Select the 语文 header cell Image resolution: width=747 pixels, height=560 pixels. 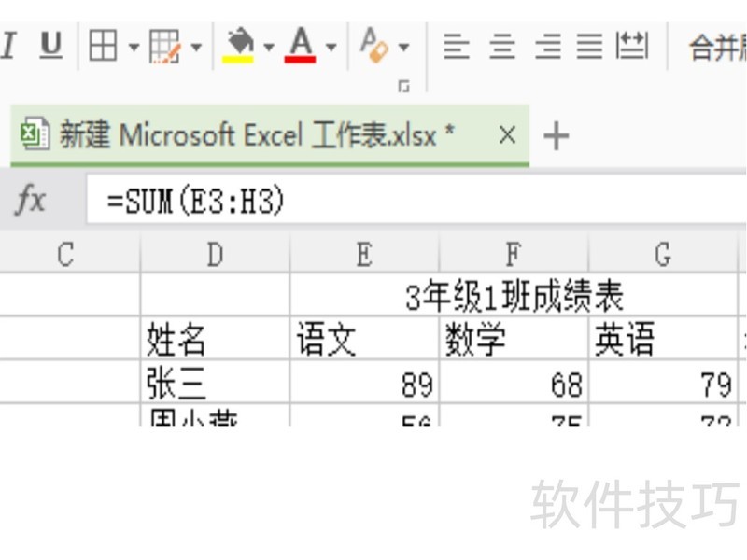(x=364, y=339)
